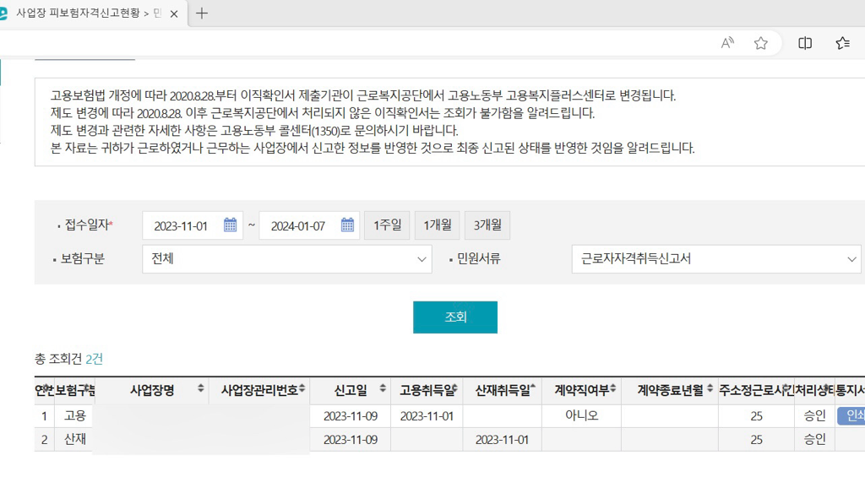Click the Read Aloud icon in address bar

(x=727, y=43)
